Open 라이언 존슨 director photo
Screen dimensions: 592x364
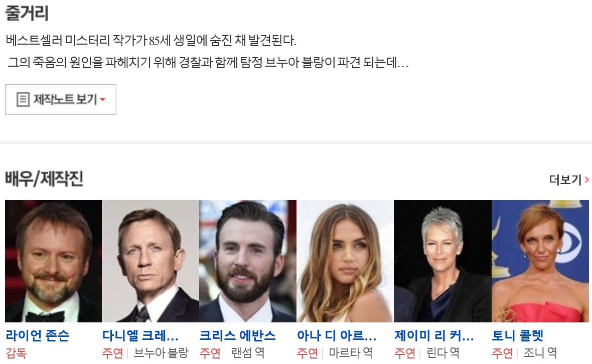pyautogui.click(x=53, y=261)
